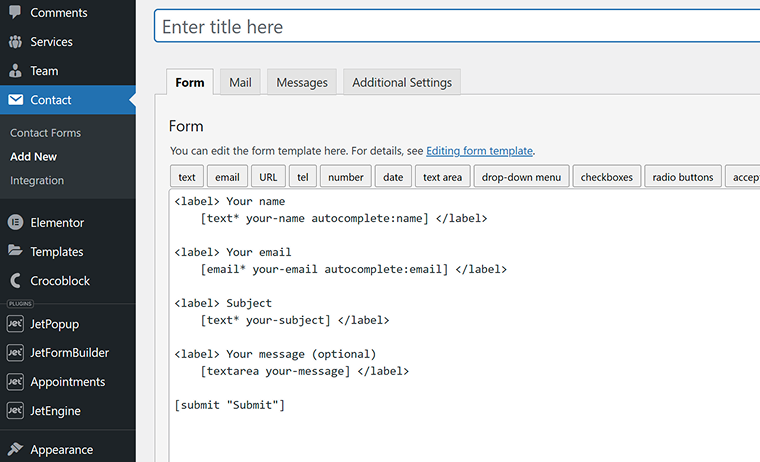Go to Team menu item
The image size is (760, 462).
tap(44, 71)
